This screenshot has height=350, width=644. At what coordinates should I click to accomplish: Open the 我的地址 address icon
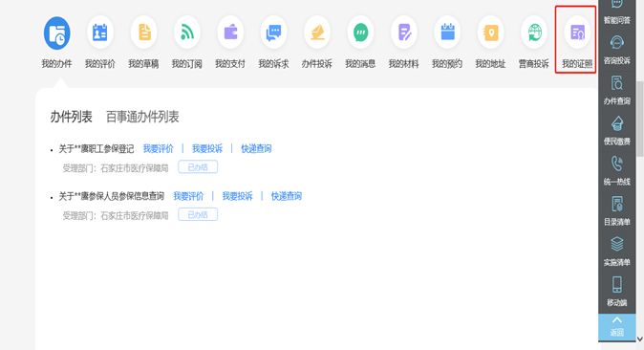click(x=490, y=33)
